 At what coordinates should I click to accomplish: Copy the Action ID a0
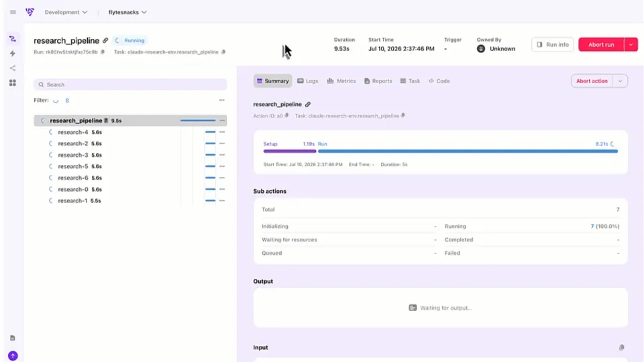point(286,116)
